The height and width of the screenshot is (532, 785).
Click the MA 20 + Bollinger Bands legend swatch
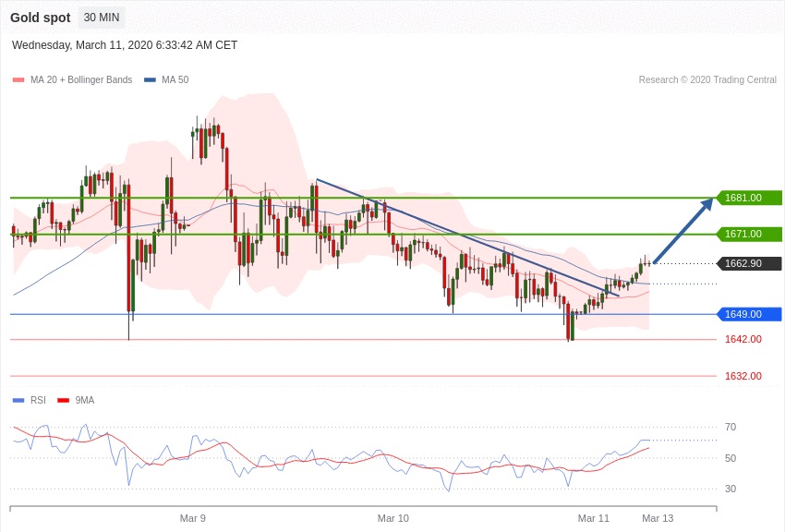click(18, 80)
